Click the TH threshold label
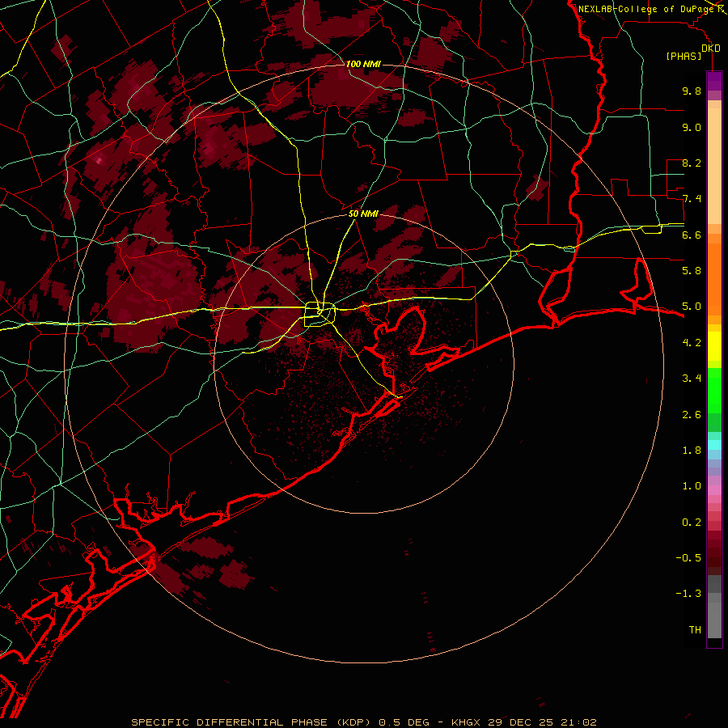728x728 pixels. (x=695, y=630)
